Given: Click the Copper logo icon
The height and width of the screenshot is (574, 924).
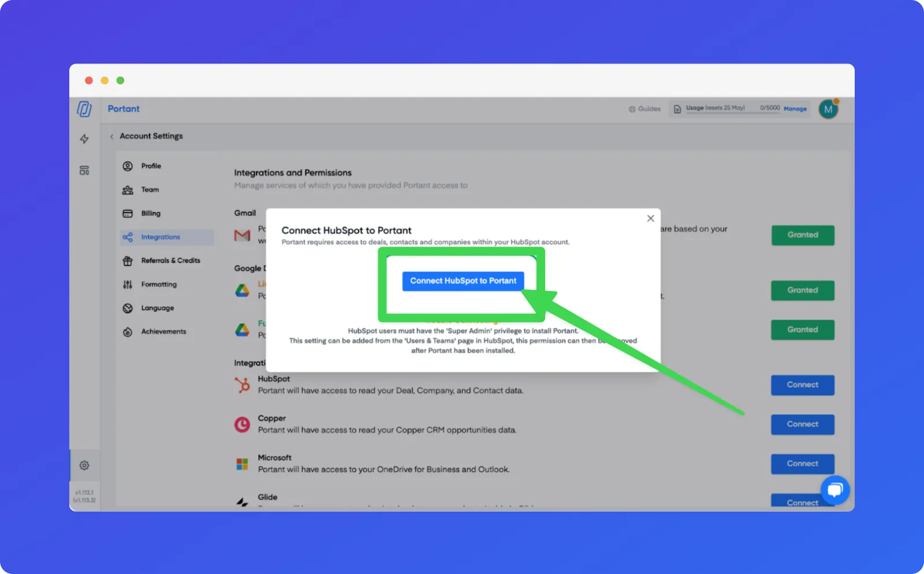Looking at the screenshot, I should [243, 424].
